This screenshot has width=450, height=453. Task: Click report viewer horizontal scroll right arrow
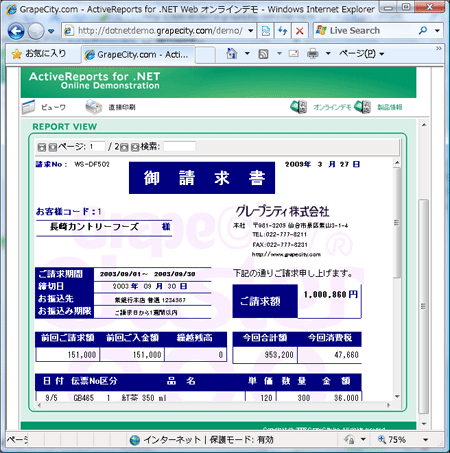point(388,405)
